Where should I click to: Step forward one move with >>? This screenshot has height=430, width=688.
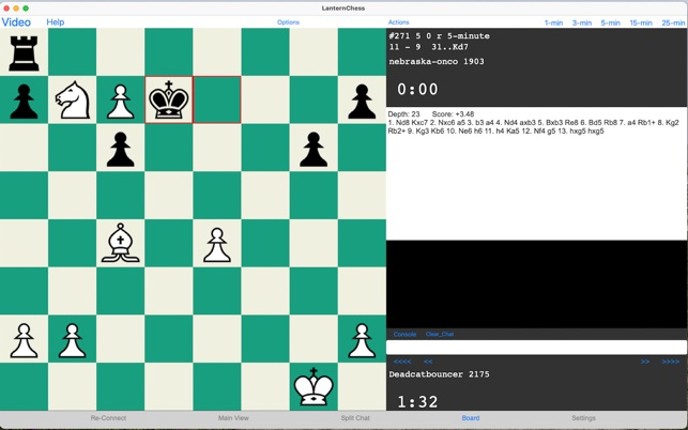coord(645,362)
